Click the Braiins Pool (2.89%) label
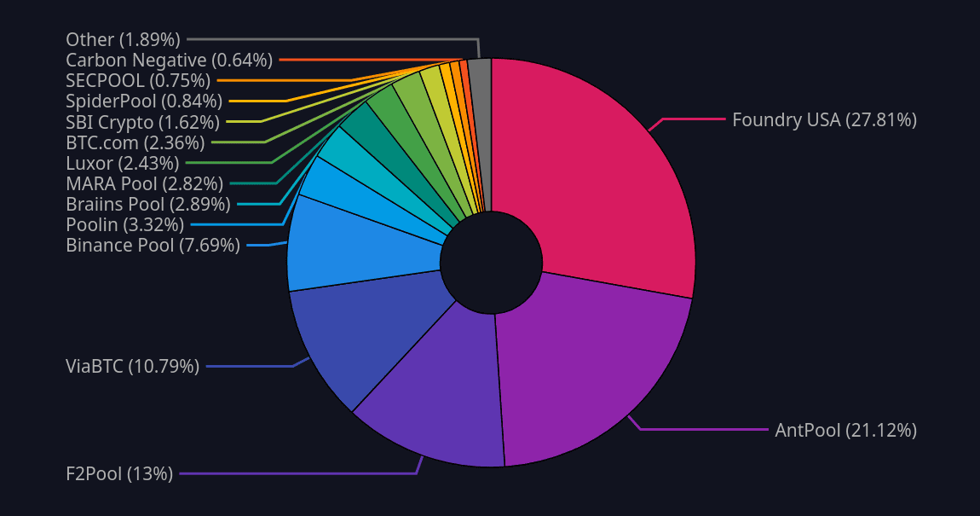This screenshot has width=980, height=516. point(148,204)
